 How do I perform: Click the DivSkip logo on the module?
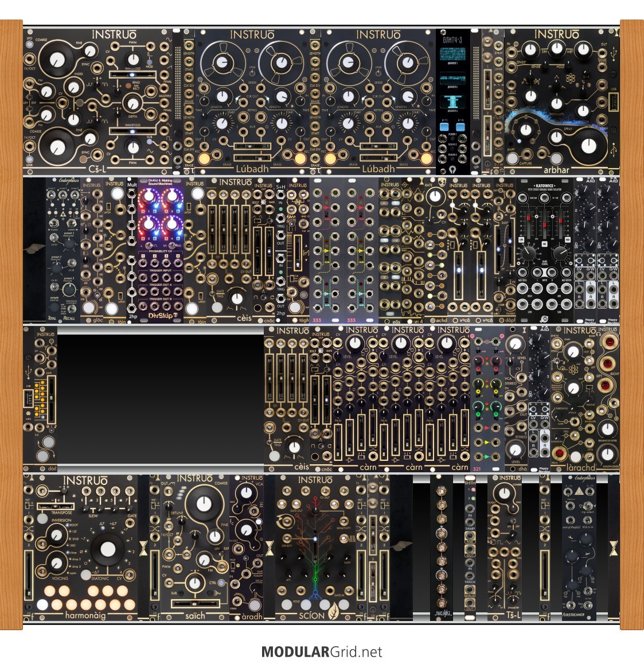click(163, 316)
